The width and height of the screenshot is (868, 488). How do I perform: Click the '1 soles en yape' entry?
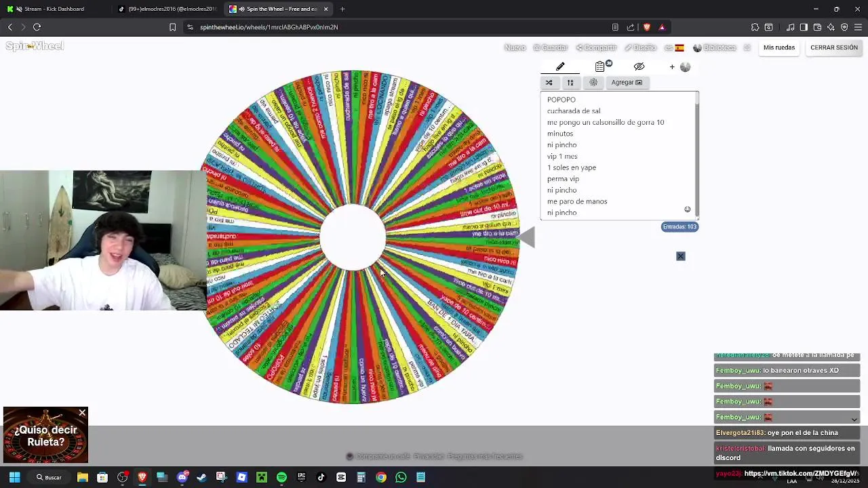pos(572,167)
